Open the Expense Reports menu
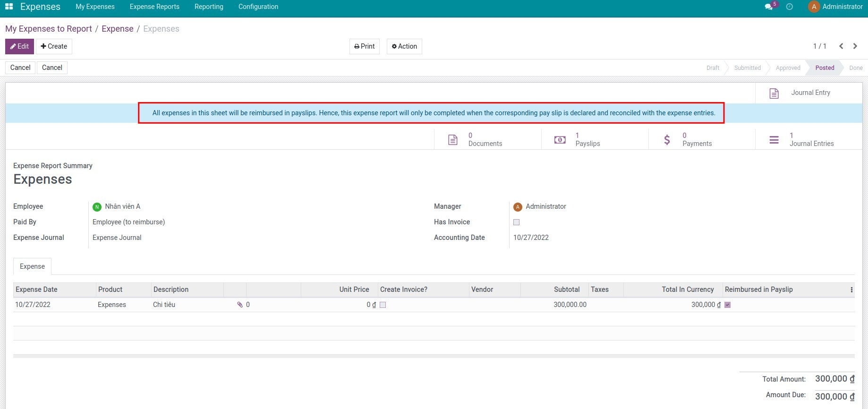The width and height of the screenshot is (868, 409). 154,7
